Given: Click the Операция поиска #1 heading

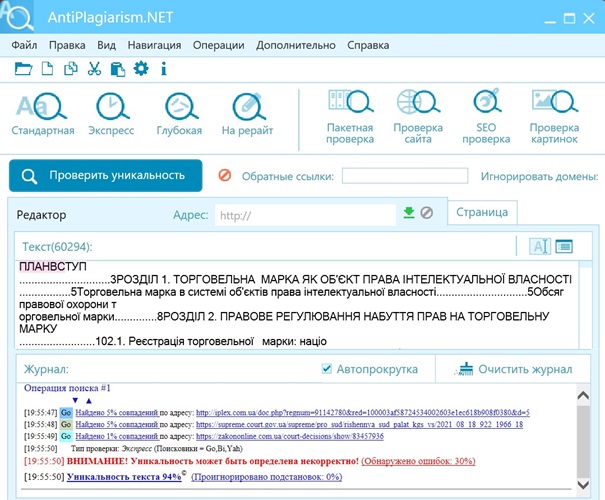Looking at the screenshot, I should 67,388.
